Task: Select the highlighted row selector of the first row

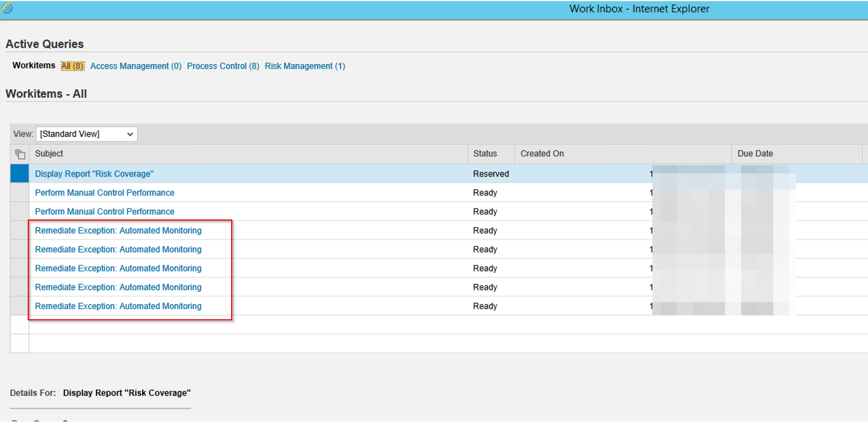Action: tap(19, 173)
